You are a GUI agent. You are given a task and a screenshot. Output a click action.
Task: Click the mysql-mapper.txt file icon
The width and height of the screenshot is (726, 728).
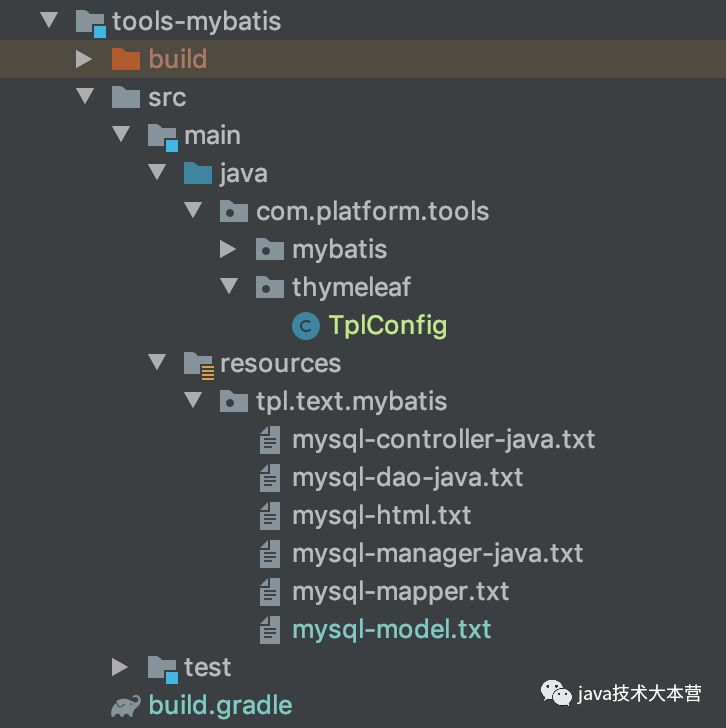[270, 592]
